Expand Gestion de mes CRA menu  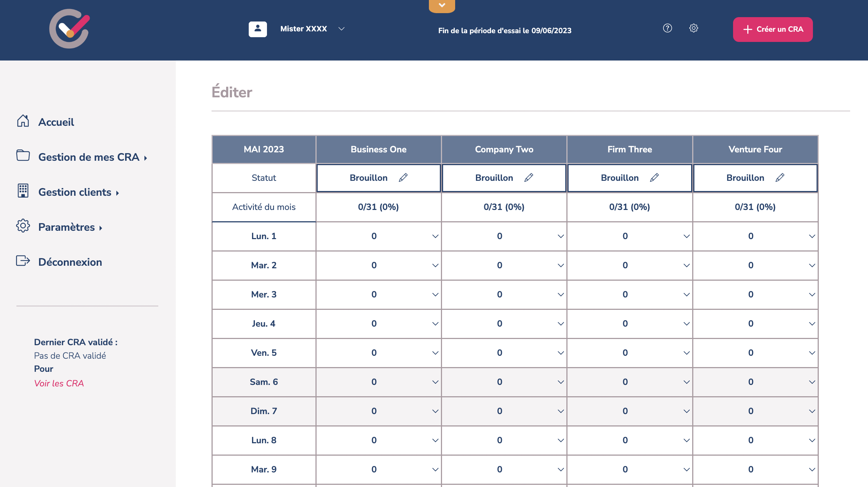coord(89,157)
